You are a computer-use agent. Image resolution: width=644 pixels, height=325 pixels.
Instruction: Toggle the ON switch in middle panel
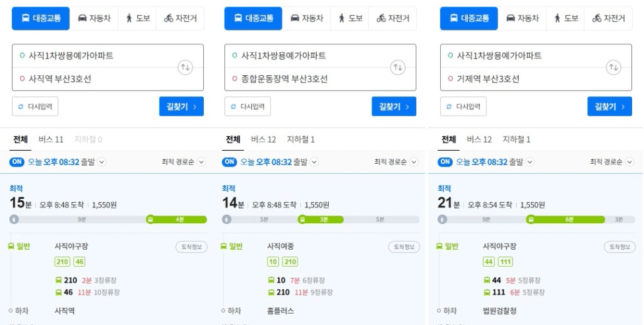229,162
